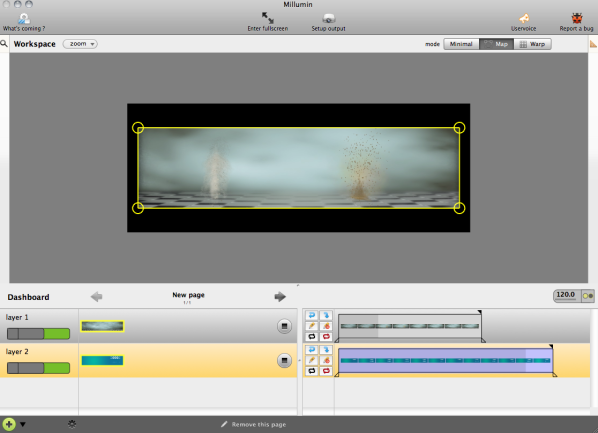Screen dimensions: 598x433
Task: Click the green add plus button
Action: [9, 424]
